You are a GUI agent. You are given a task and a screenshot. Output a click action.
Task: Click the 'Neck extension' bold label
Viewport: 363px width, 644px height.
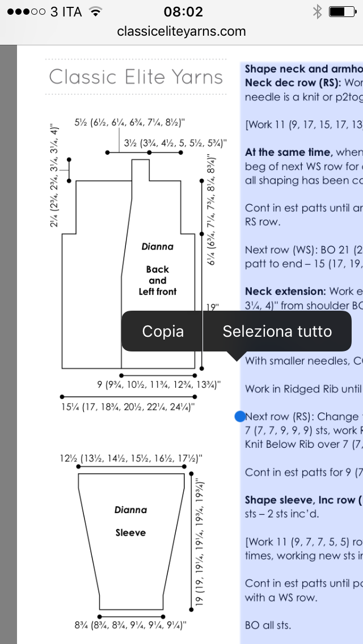(x=277, y=291)
